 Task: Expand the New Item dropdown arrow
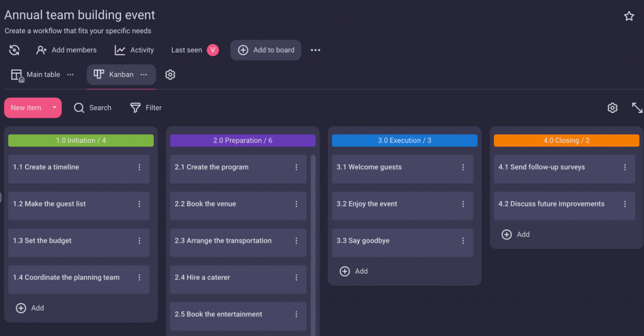55,108
